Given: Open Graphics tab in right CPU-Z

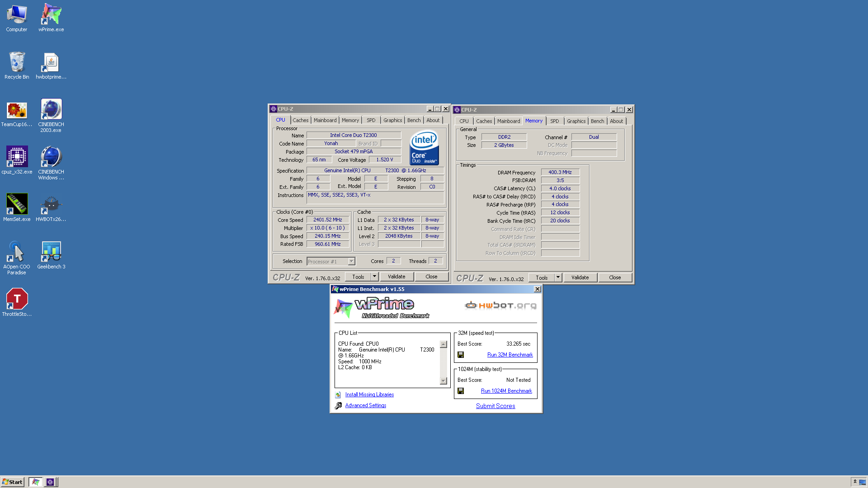Looking at the screenshot, I should [576, 121].
